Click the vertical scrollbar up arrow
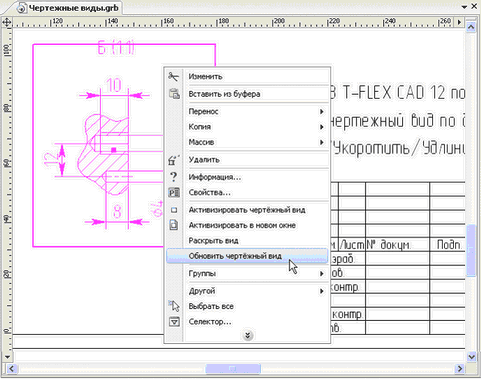This screenshot has width=482, height=379. click(471, 27)
